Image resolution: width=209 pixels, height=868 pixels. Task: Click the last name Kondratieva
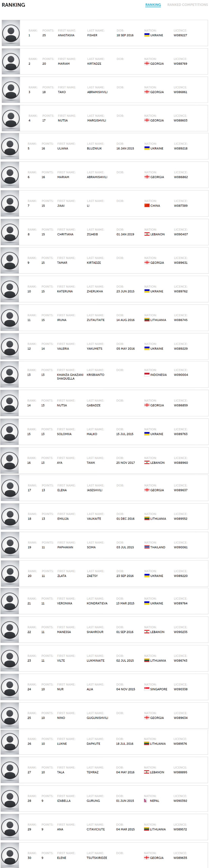coord(97,603)
